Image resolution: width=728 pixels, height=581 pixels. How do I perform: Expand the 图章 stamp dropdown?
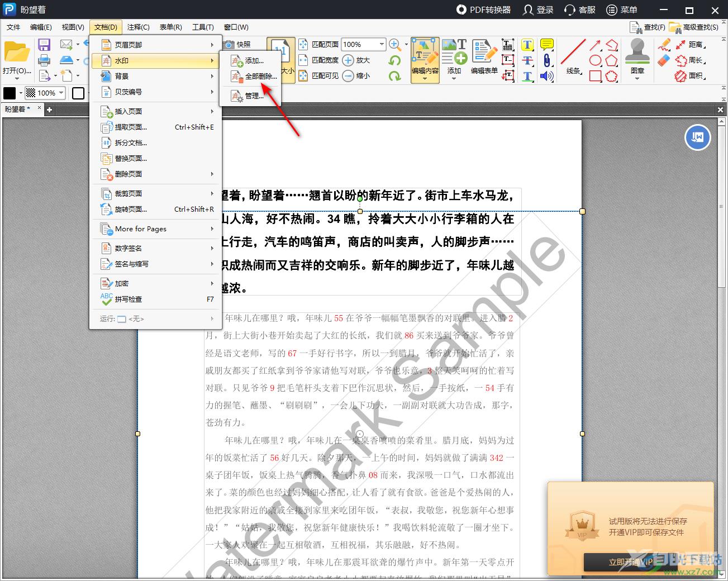[637, 78]
